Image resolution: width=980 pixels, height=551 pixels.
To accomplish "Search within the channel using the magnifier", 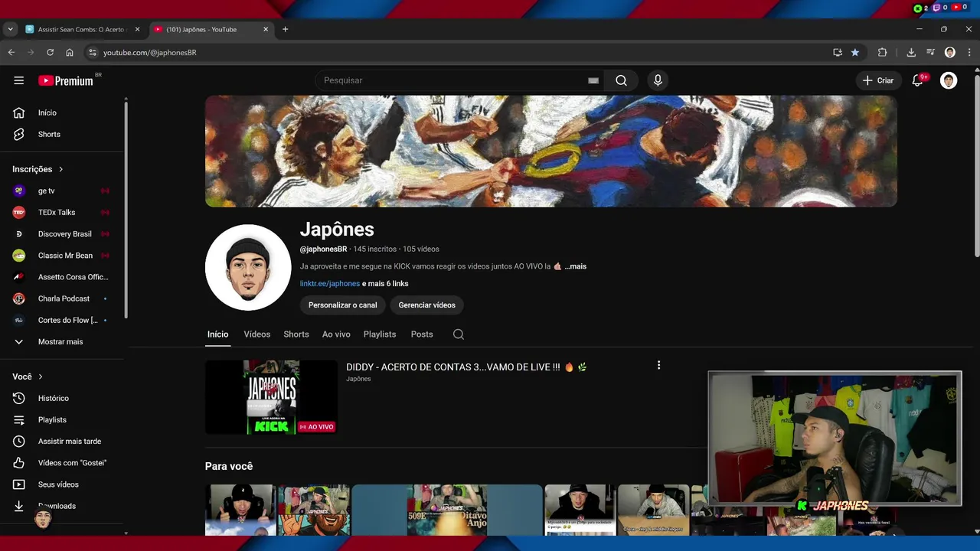I will pyautogui.click(x=459, y=334).
